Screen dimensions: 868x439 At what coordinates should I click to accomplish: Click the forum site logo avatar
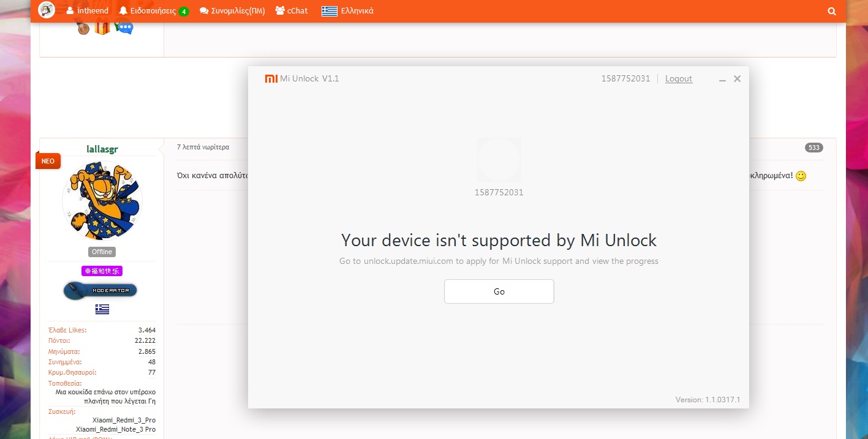pos(47,10)
